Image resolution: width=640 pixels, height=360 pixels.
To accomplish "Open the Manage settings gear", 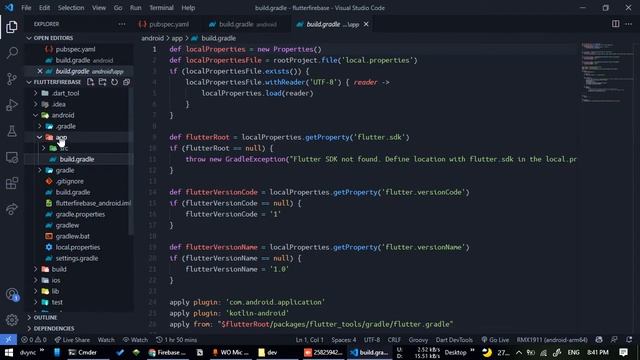I will tap(12, 320).
